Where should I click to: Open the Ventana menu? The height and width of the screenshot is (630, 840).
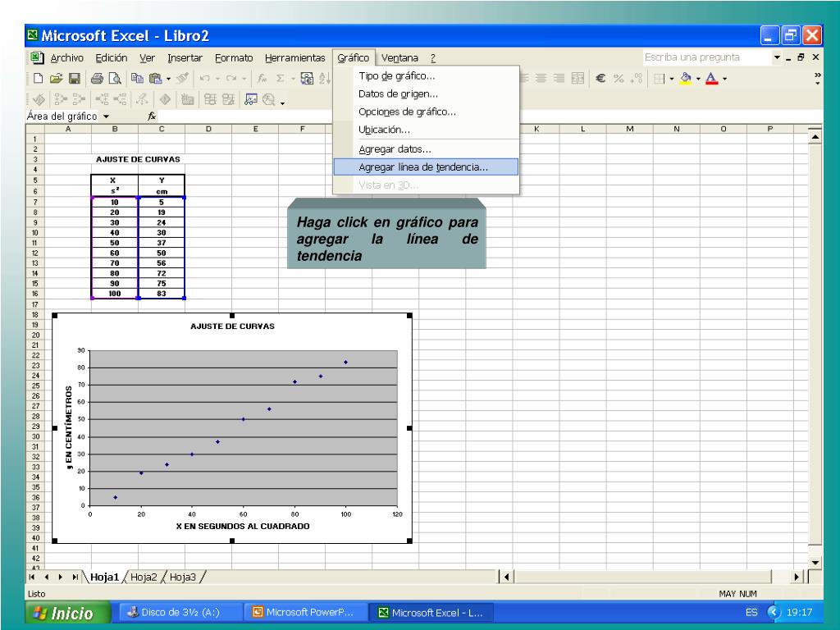coord(399,58)
